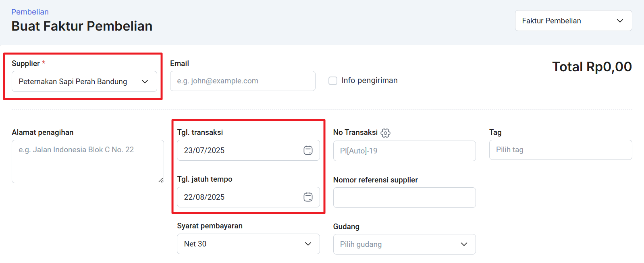Open the Tgl. transaksi calendar picker
The width and height of the screenshot is (644, 263).
(308, 150)
